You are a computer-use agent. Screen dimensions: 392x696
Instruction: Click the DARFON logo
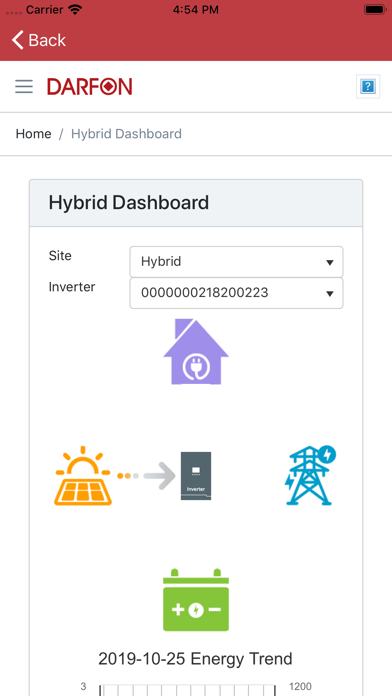click(x=90, y=86)
